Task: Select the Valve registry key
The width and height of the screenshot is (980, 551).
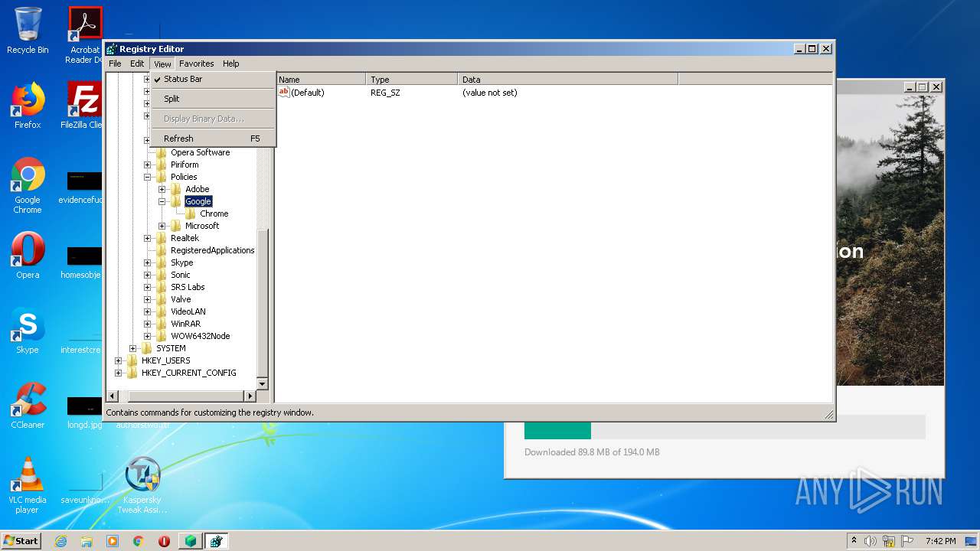Action: point(181,299)
